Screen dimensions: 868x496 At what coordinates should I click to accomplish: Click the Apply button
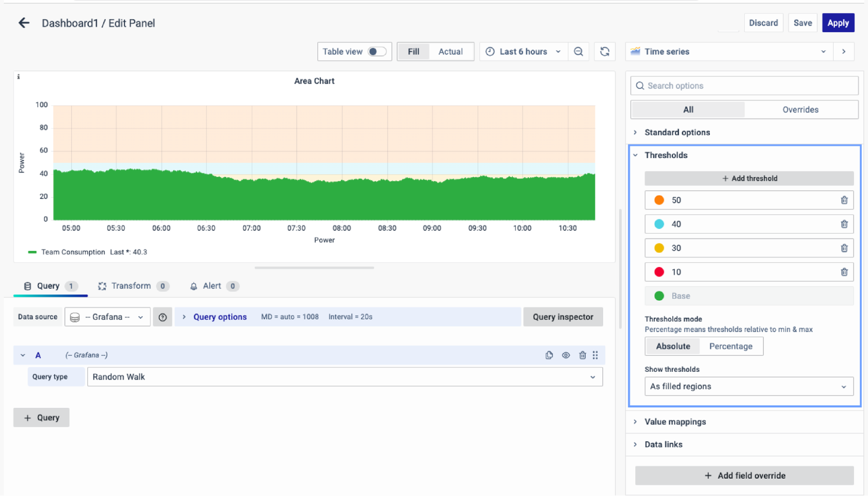coord(838,23)
